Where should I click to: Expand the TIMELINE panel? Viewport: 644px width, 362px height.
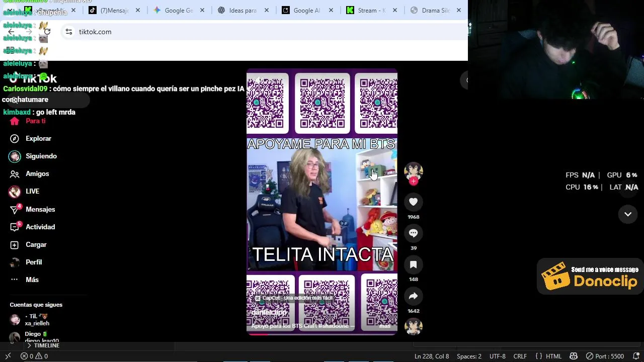coord(43,345)
